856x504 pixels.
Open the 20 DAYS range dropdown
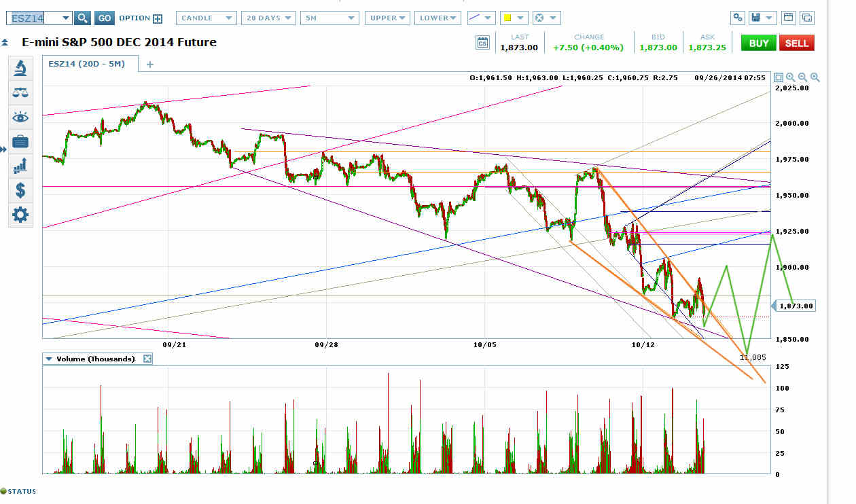click(268, 18)
